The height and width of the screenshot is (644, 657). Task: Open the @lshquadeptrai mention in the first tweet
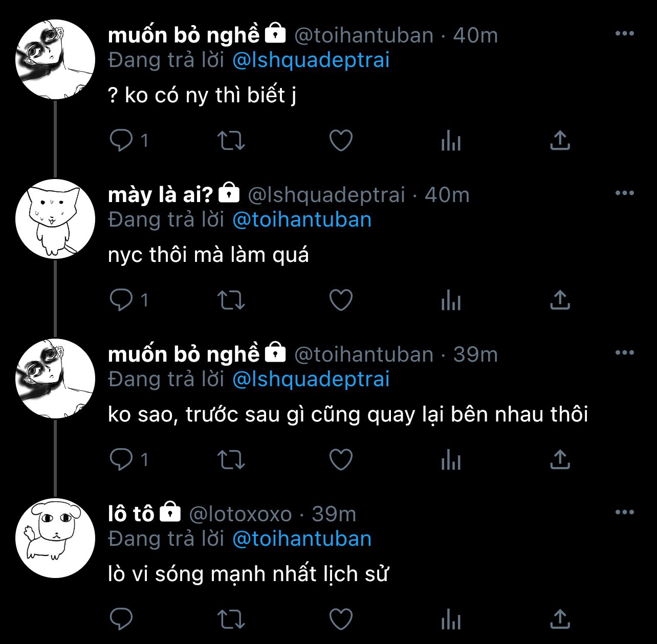[x=311, y=60]
